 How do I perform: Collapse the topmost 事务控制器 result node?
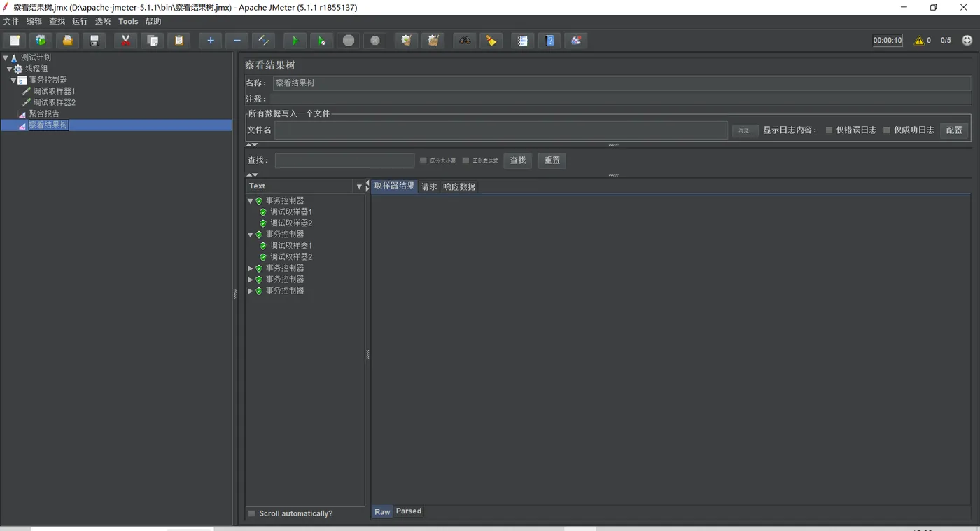pos(251,201)
